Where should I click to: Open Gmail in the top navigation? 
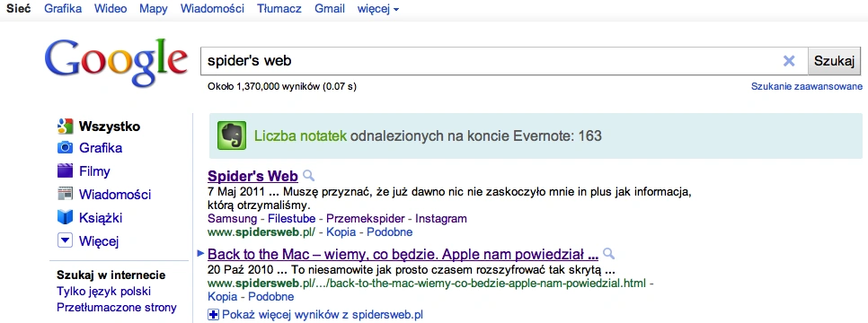click(330, 9)
